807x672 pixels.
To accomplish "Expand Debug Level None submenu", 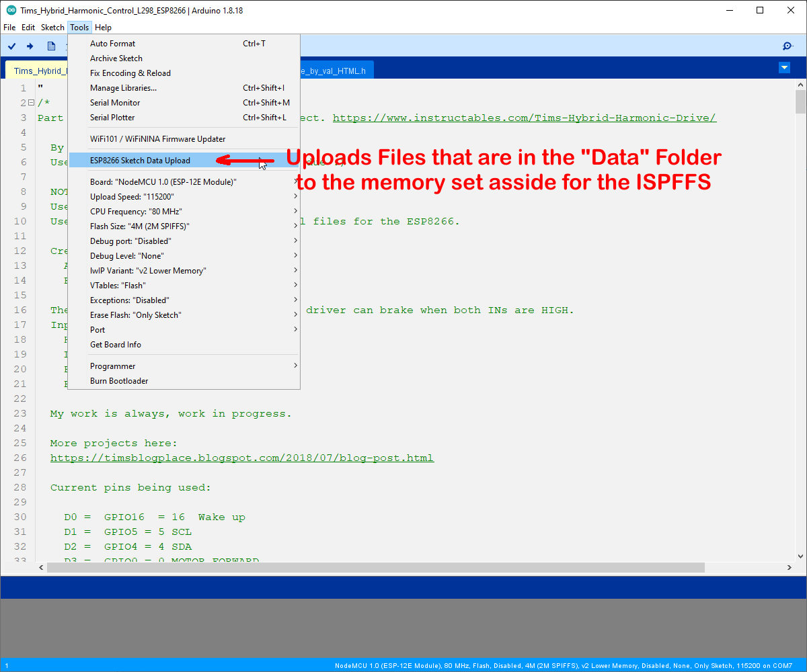I will click(x=184, y=256).
